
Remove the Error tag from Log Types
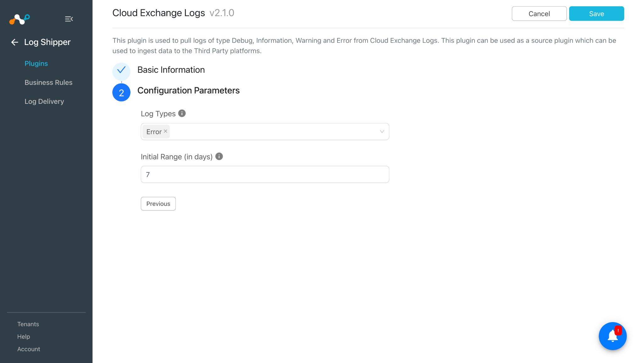[165, 131]
